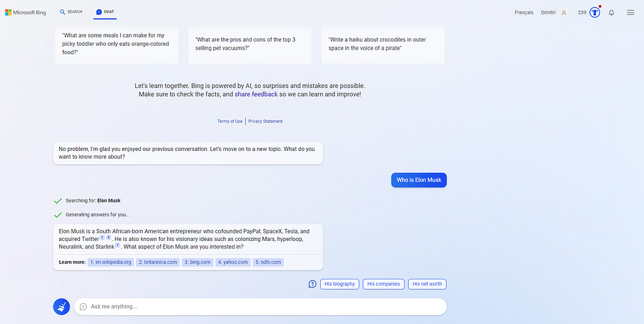The image size is (644, 324).
Task: Open the britannica.com source link
Action: click(158, 262)
